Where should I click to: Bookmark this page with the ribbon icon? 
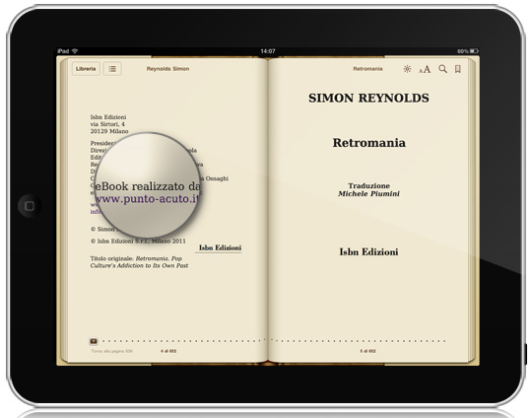pos(458,69)
